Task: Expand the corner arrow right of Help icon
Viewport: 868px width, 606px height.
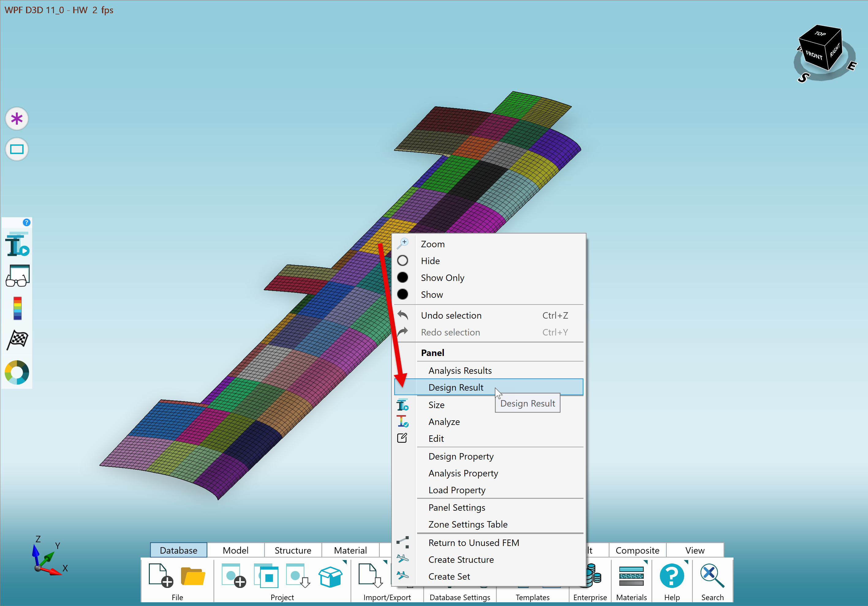Action: (686, 562)
